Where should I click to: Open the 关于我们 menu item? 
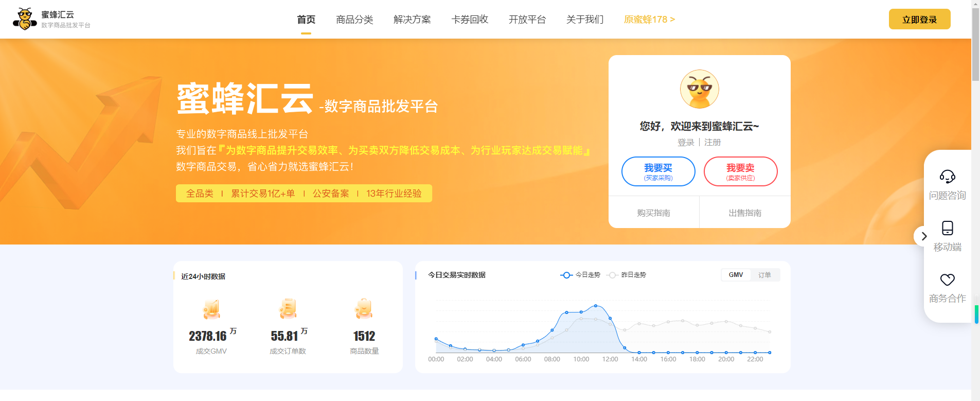(585, 20)
